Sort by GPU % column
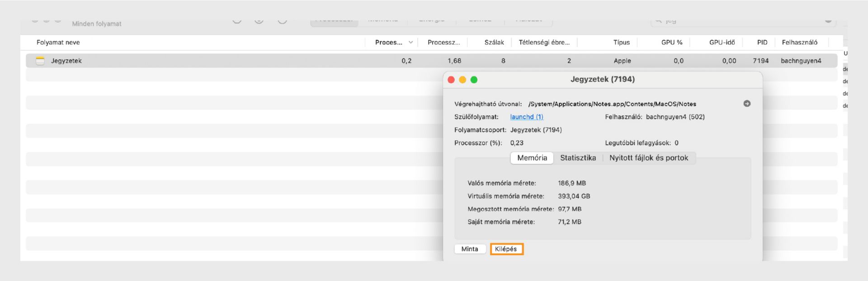Viewport: 868px width, 281px height. [672, 43]
